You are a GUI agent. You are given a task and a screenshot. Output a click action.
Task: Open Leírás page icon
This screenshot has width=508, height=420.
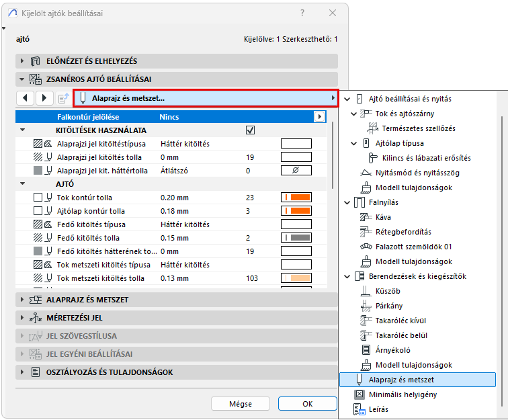pyautogui.click(x=359, y=409)
